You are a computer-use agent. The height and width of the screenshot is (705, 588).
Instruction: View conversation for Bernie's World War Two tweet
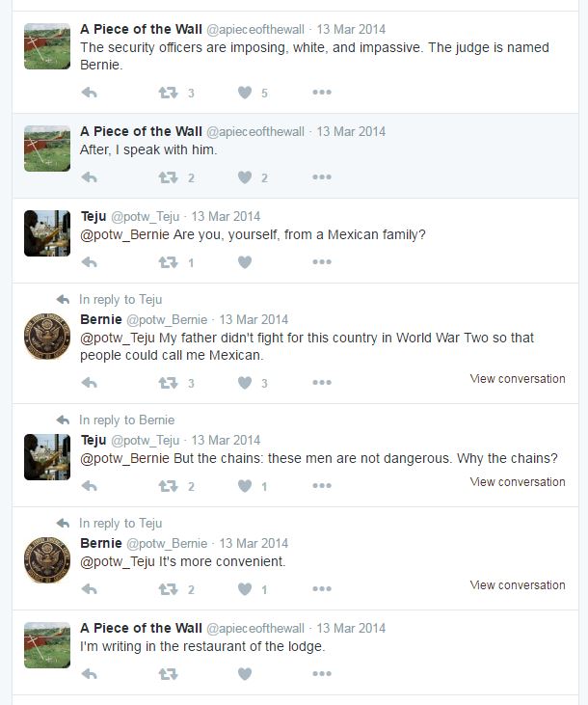[518, 379]
